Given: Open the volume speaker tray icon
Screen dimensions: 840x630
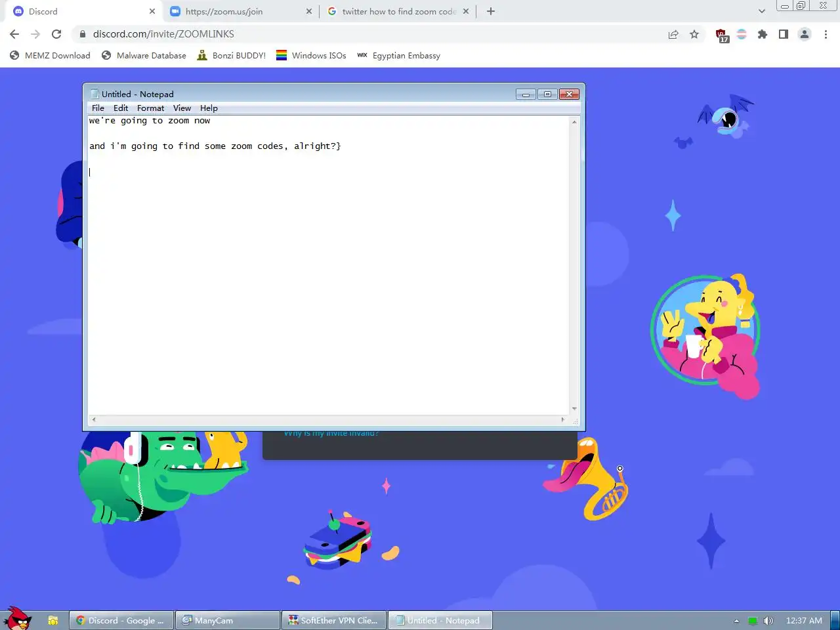Looking at the screenshot, I should point(768,621).
